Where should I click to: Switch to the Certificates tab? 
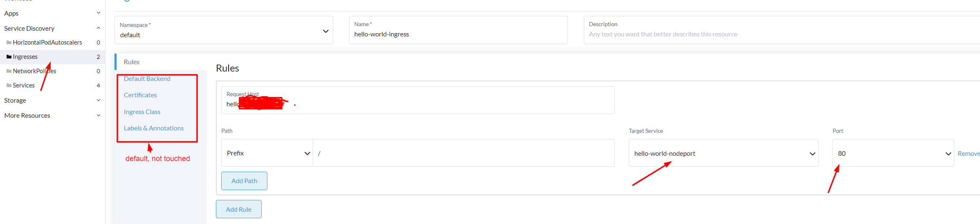[x=140, y=95]
